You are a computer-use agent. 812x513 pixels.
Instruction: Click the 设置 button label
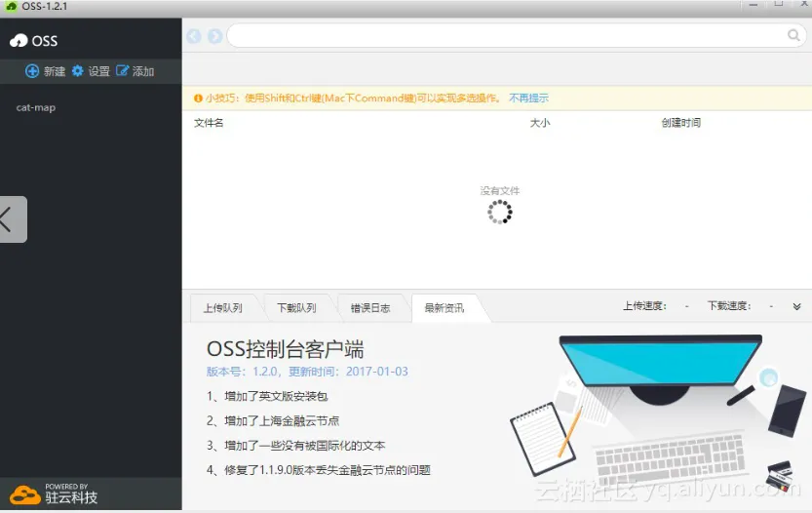point(98,71)
